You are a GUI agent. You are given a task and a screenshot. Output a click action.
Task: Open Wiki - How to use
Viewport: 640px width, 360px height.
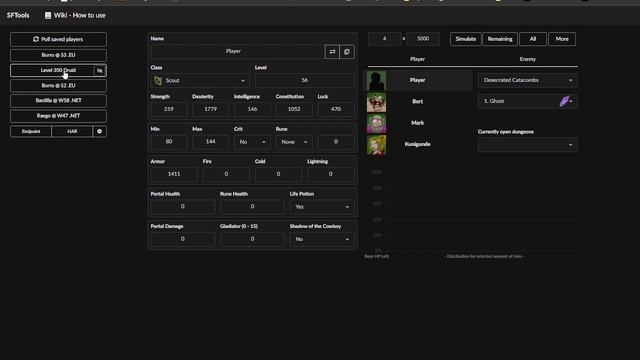[x=75, y=16]
